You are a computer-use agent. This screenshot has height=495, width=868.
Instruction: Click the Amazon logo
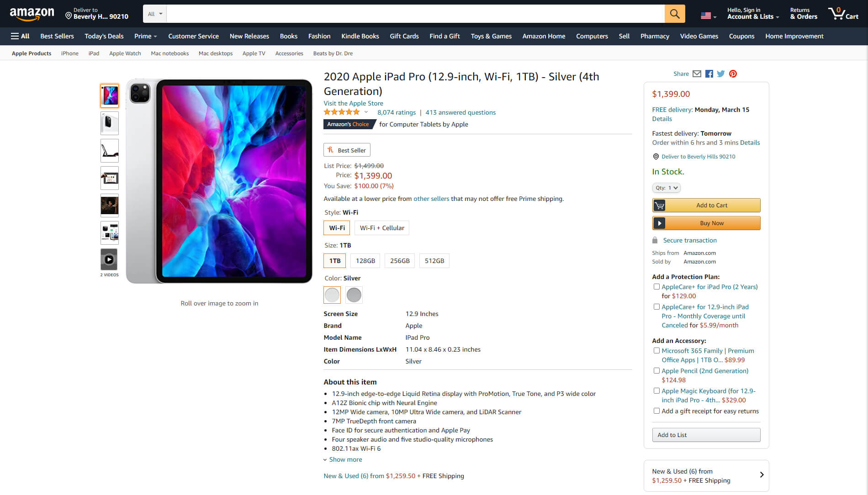point(32,13)
